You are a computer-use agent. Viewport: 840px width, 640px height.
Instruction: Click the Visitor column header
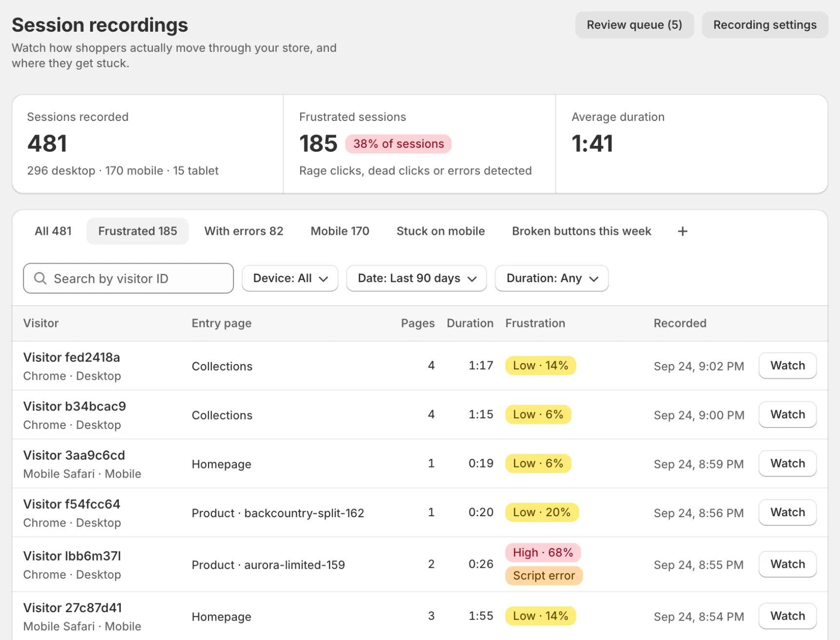pyautogui.click(x=41, y=323)
